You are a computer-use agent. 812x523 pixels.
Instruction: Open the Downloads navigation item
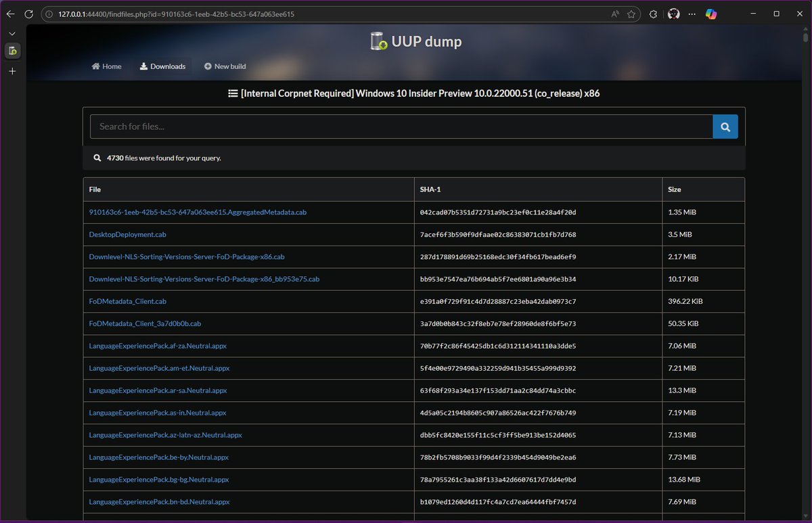tap(162, 66)
